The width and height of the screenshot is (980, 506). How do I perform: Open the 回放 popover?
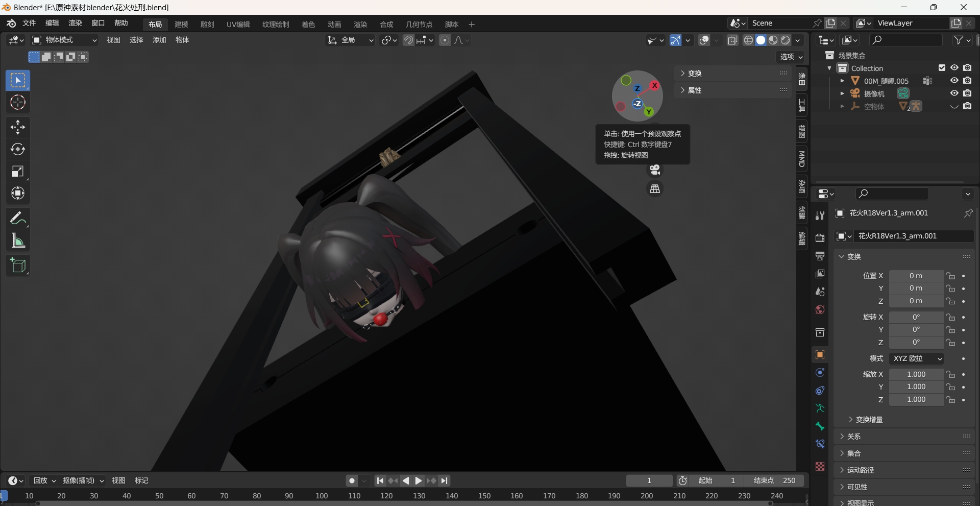[44, 481]
